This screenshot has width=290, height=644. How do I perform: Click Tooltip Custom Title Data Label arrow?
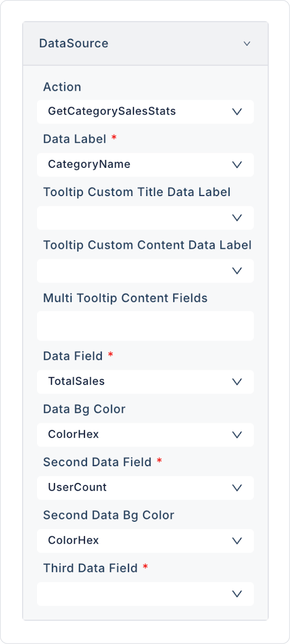click(237, 218)
